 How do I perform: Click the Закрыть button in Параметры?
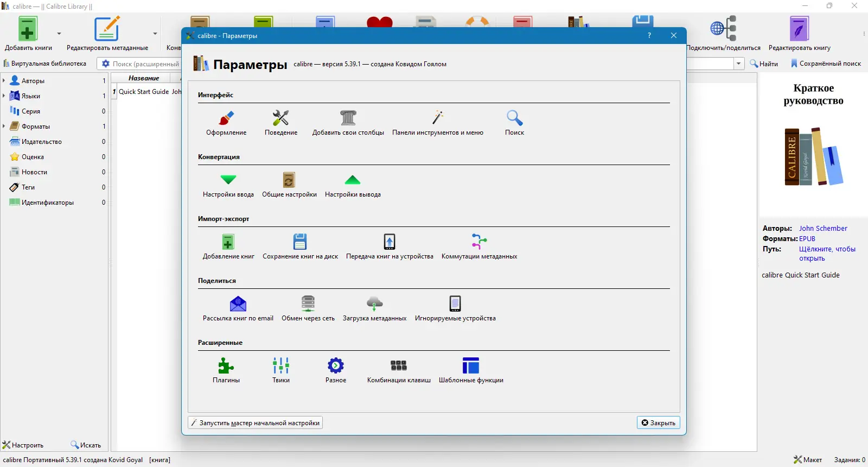pos(658,422)
